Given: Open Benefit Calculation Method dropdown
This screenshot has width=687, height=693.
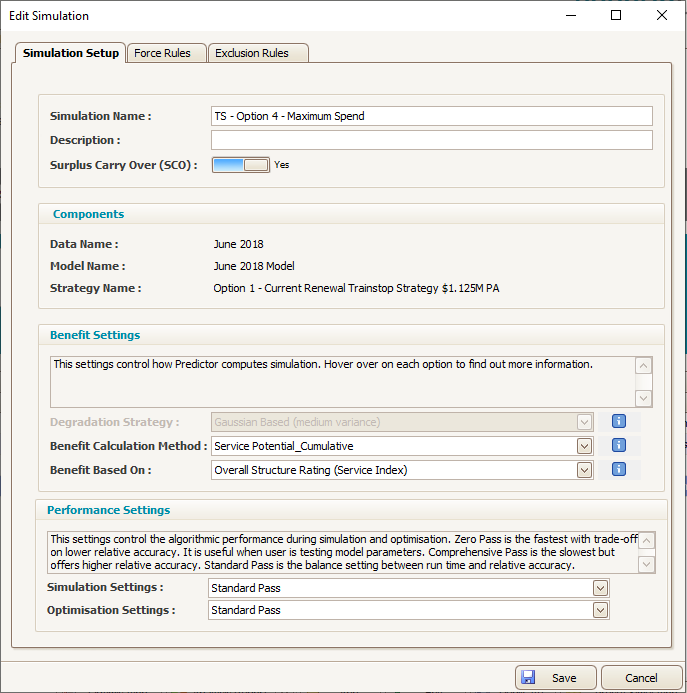Looking at the screenshot, I should [584, 446].
